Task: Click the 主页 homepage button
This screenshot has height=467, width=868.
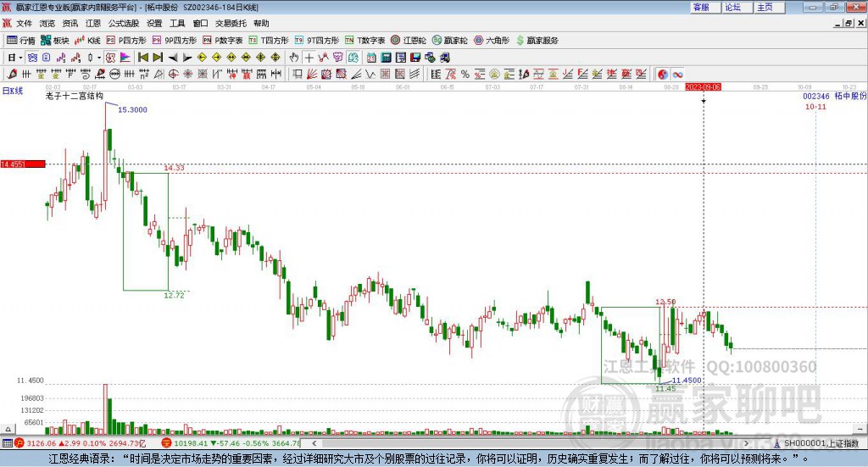Action: [x=769, y=7]
